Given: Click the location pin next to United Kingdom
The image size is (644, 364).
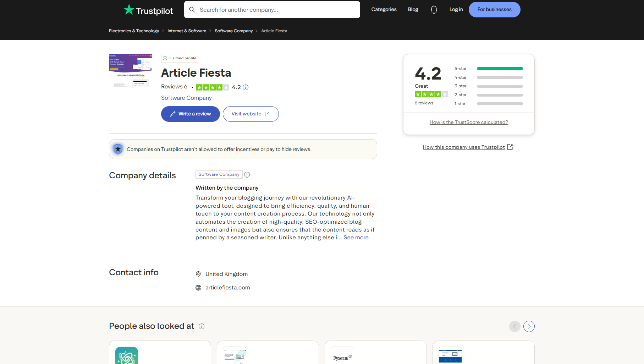Looking at the screenshot, I should click(x=198, y=274).
